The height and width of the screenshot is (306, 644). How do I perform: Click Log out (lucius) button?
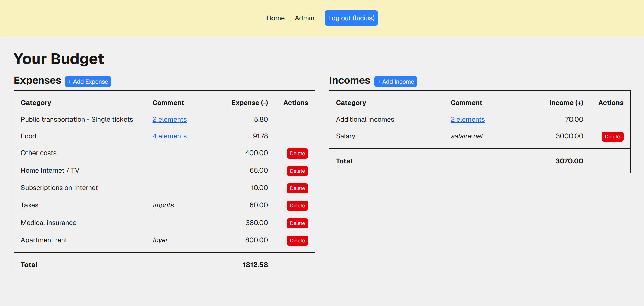click(x=351, y=18)
